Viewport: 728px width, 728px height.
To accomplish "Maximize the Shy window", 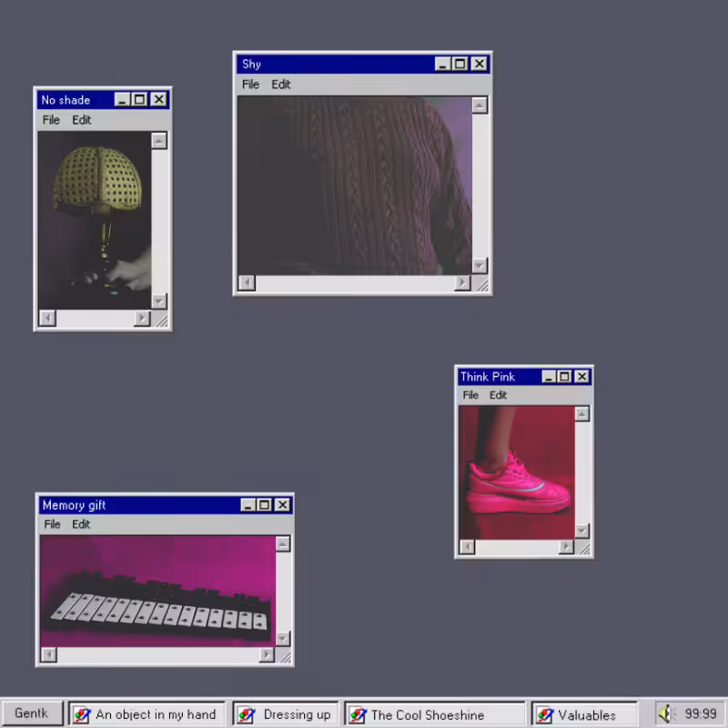I will coord(460,64).
